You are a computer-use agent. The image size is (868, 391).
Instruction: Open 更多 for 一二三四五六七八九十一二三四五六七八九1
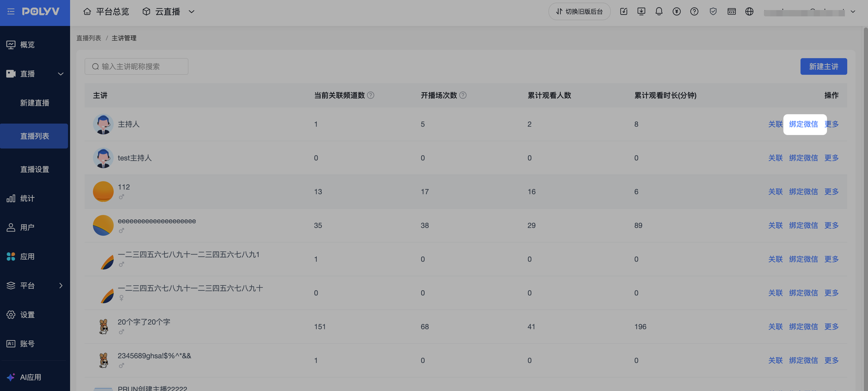click(831, 259)
